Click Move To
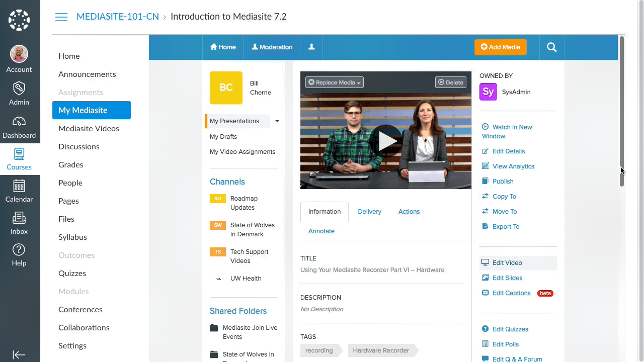Image resolution: width=644 pixels, height=362 pixels. [x=500, y=212]
